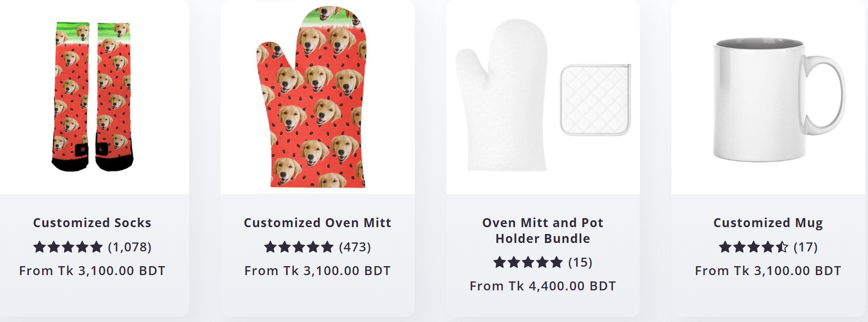The image size is (868, 322).
Task: Click the star rating icons for Customized Oven Mitt
Action: [299, 247]
